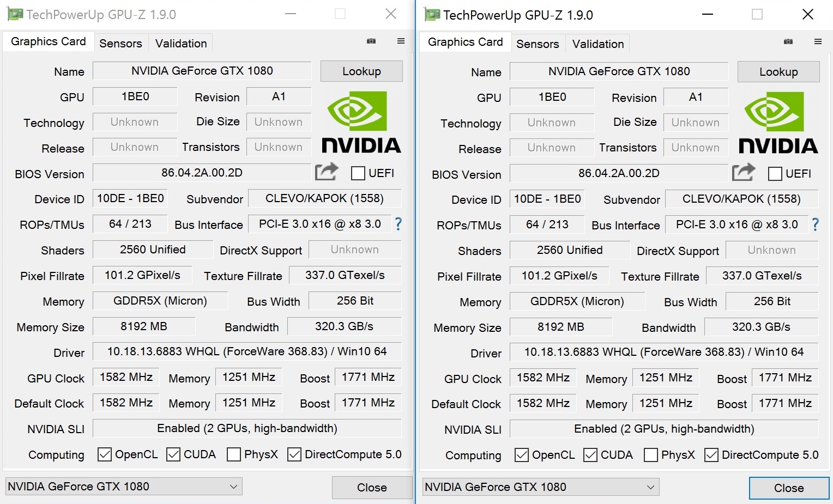The height and width of the screenshot is (504, 833).
Task: Click 'GDDR5X (Micron)' memory value in left window
Action: (x=160, y=301)
